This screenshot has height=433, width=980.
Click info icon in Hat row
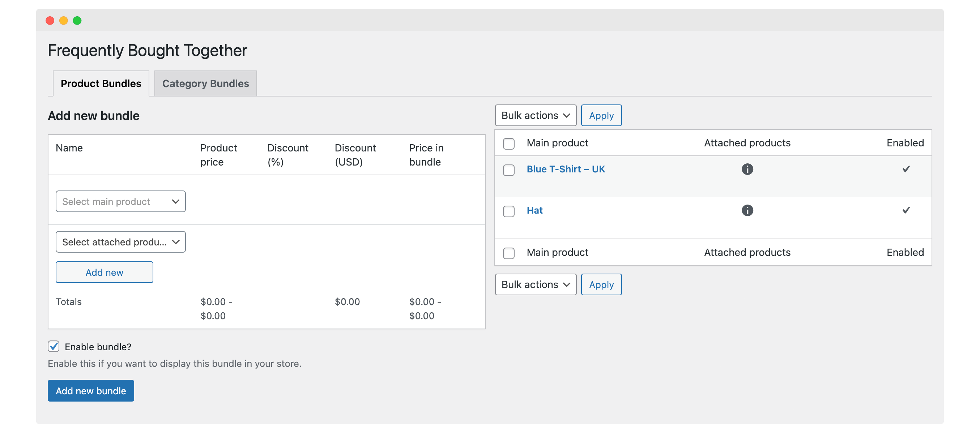(747, 210)
